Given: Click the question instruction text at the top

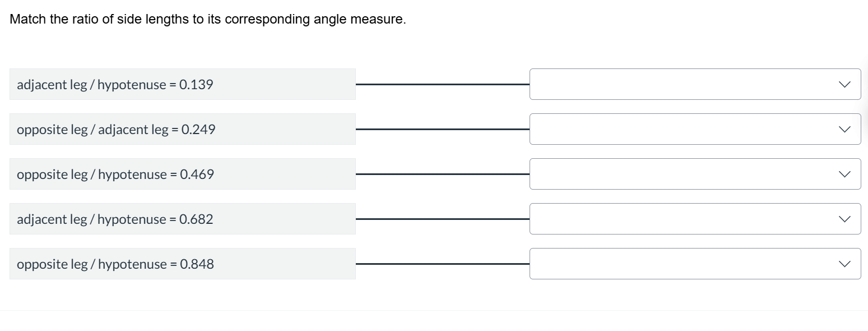Looking at the screenshot, I should point(207,19).
